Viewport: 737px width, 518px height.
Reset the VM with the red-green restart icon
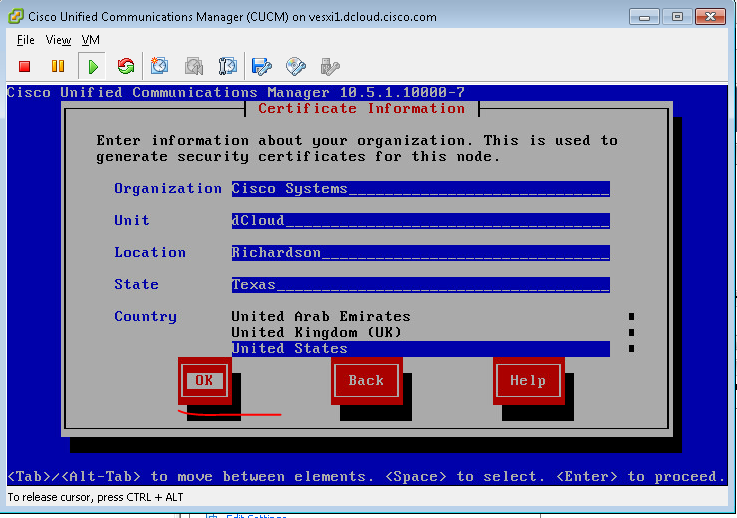125,66
